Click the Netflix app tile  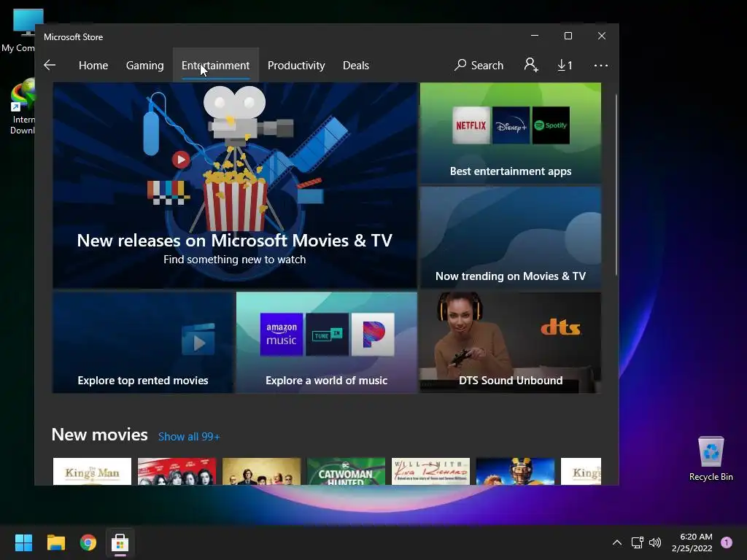click(x=471, y=125)
